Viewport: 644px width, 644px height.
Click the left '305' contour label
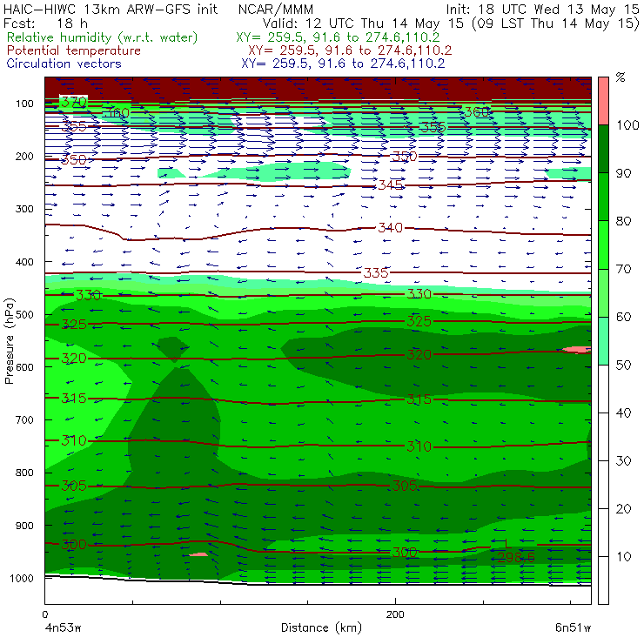pos(74,486)
